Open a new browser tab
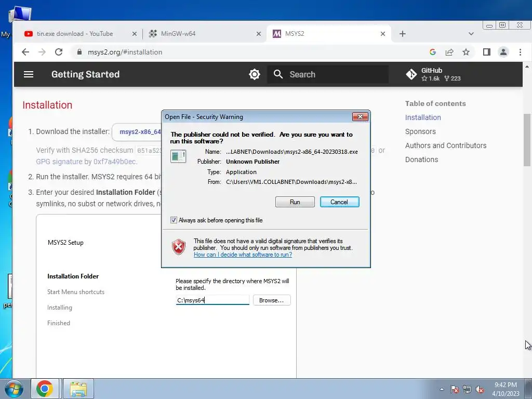532x399 pixels. (x=403, y=34)
